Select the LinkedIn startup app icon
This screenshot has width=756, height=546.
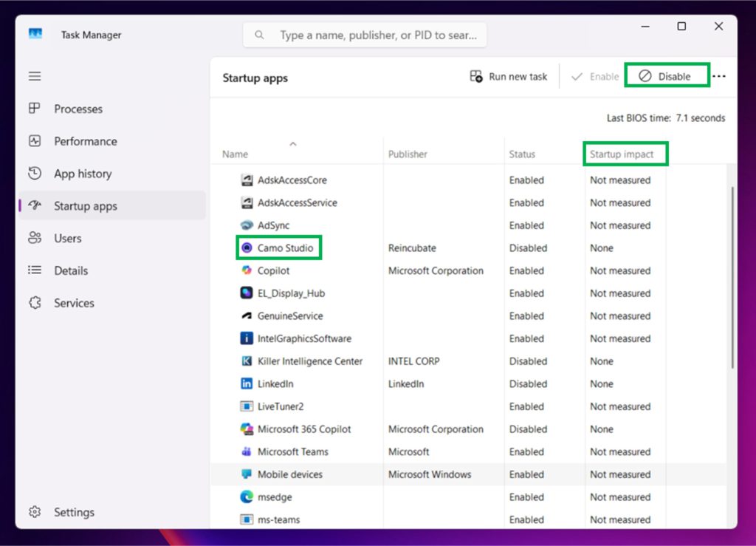pyautogui.click(x=247, y=384)
